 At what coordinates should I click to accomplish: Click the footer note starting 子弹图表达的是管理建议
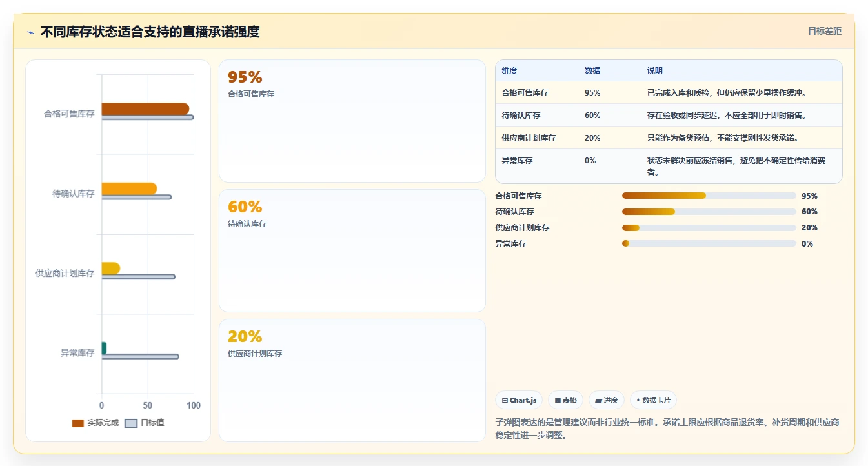point(667,429)
